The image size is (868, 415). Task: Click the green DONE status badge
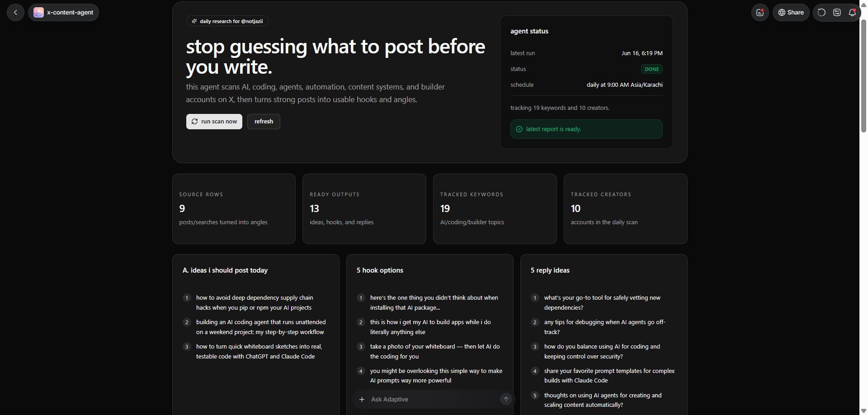[x=651, y=69]
